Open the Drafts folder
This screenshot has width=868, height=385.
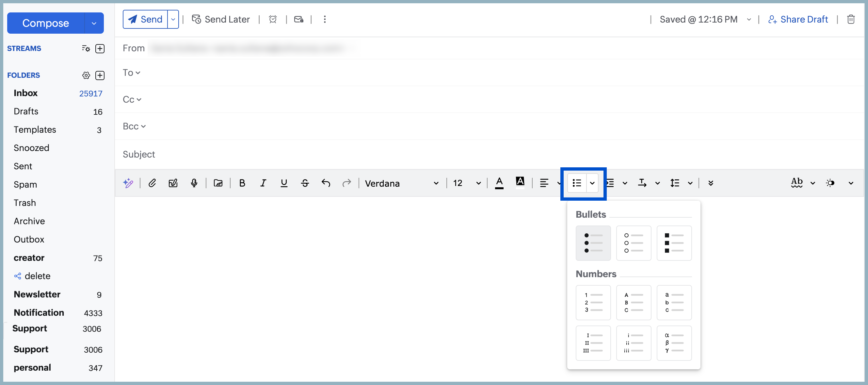pos(26,111)
